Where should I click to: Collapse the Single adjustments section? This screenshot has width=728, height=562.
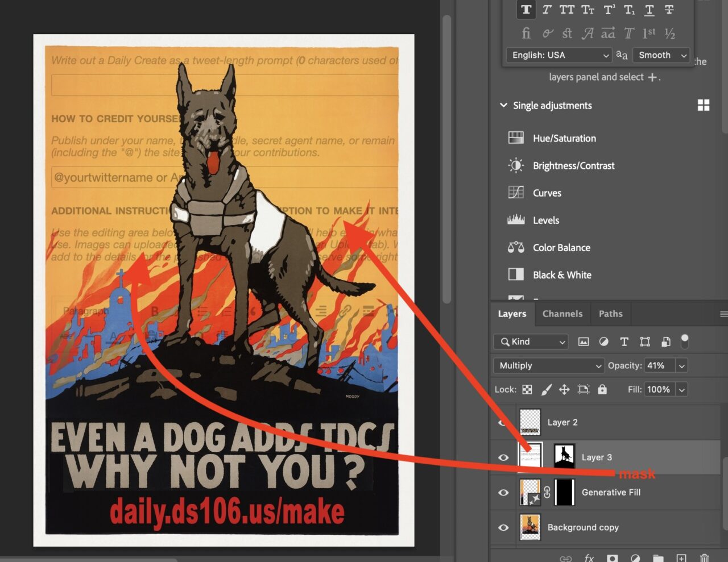tap(503, 105)
